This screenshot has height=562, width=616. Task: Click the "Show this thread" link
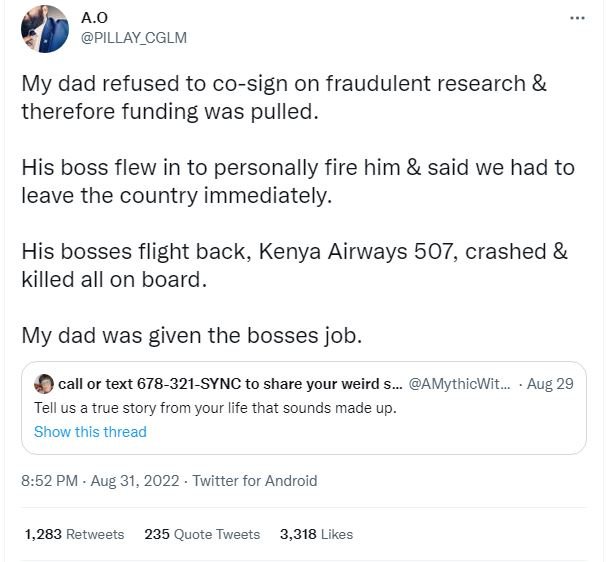(x=90, y=432)
